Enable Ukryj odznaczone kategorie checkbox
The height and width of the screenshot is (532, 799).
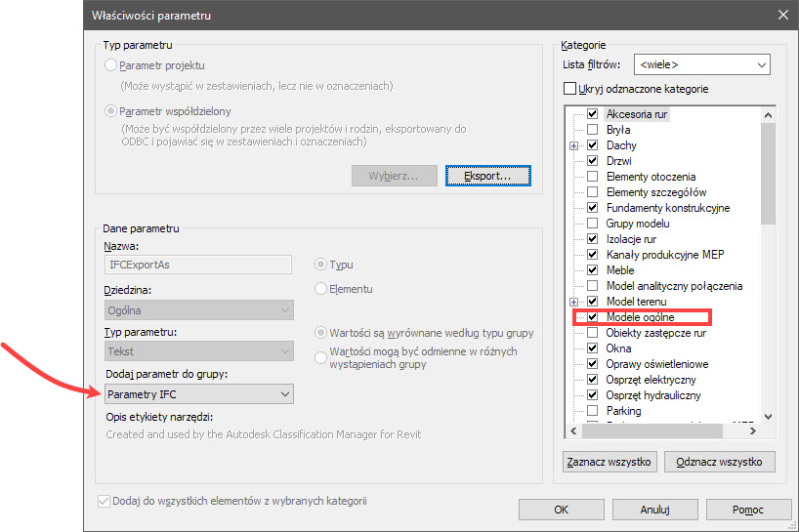point(570,89)
